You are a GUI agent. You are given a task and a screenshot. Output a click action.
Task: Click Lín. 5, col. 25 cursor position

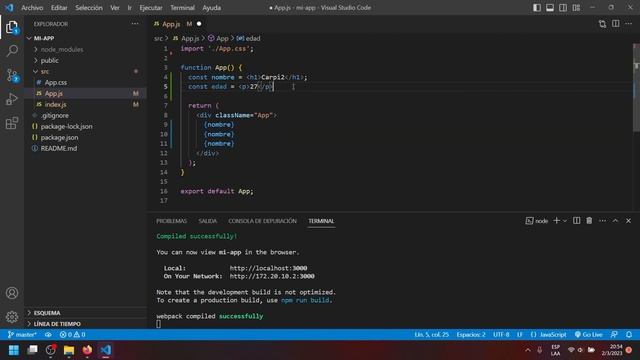point(431,334)
